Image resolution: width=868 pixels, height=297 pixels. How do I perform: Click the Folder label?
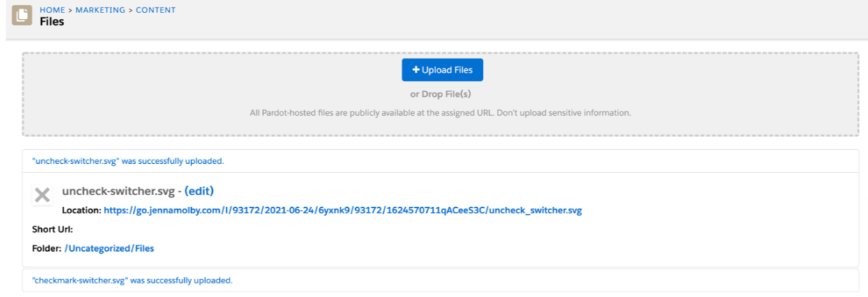tap(47, 247)
